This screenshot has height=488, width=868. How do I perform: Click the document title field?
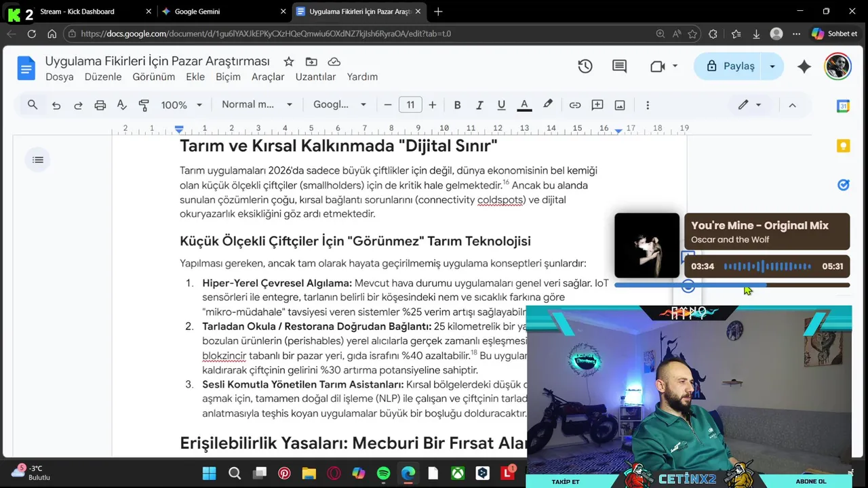tap(157, 61)
